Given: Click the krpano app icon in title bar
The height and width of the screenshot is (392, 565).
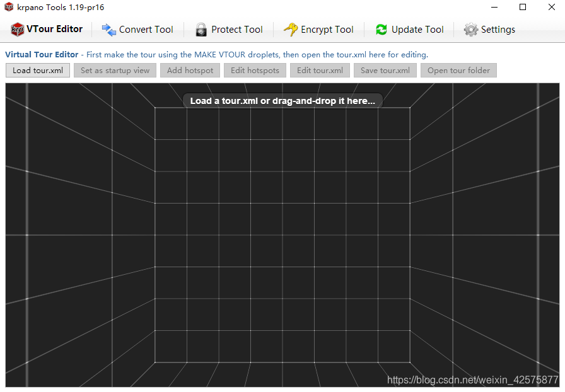Looking at the screenshot, I should (x=9, y=7).
